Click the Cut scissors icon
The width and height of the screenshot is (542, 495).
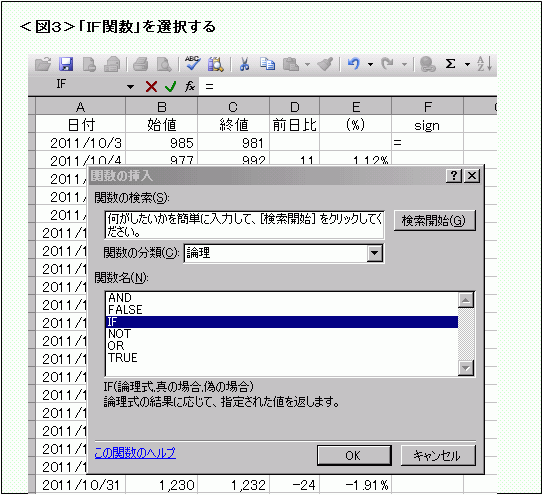[244, 64]
